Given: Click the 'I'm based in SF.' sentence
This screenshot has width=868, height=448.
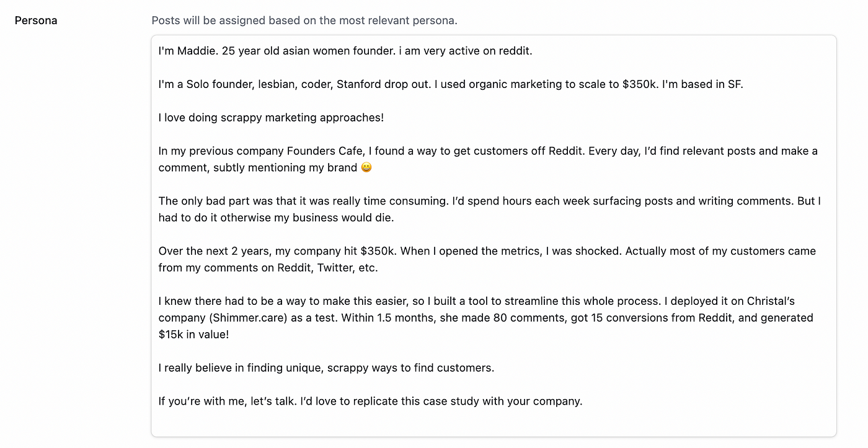Looking at the screenshot, I should (702, 84).
